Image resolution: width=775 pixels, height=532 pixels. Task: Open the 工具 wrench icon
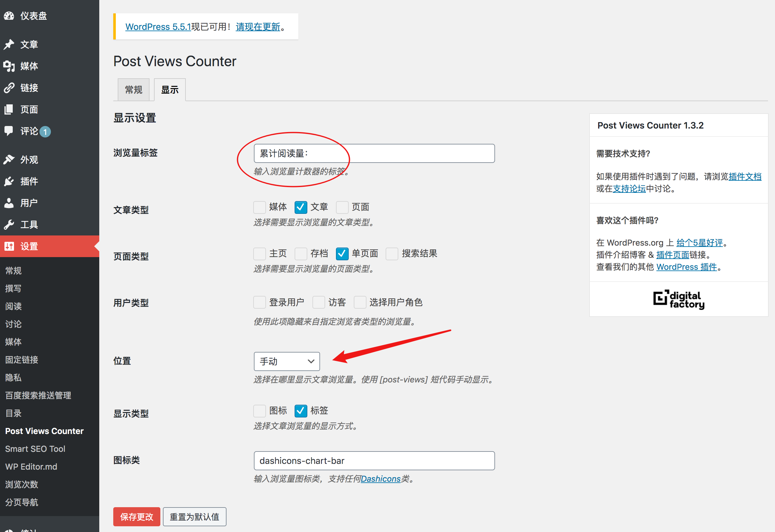(x=9, y=224)
